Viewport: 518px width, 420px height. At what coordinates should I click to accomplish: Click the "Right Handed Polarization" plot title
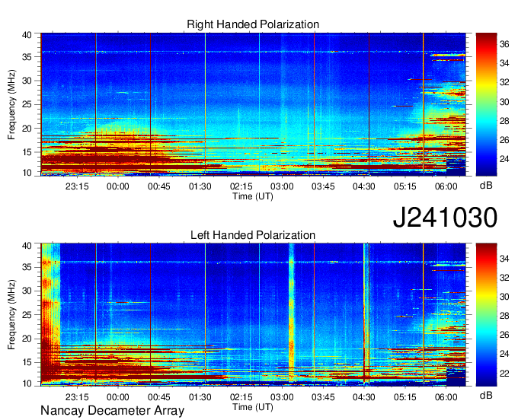(x=253, y=24)
